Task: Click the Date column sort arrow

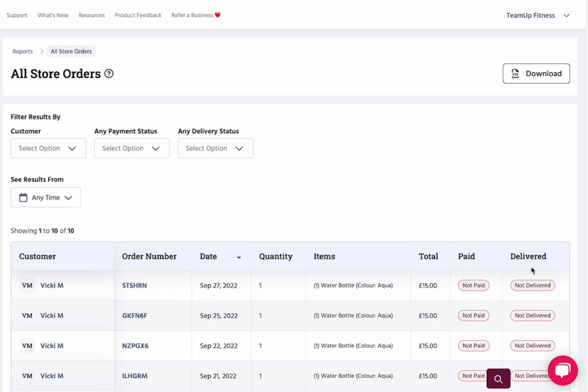Action: (x=239, y=257)
